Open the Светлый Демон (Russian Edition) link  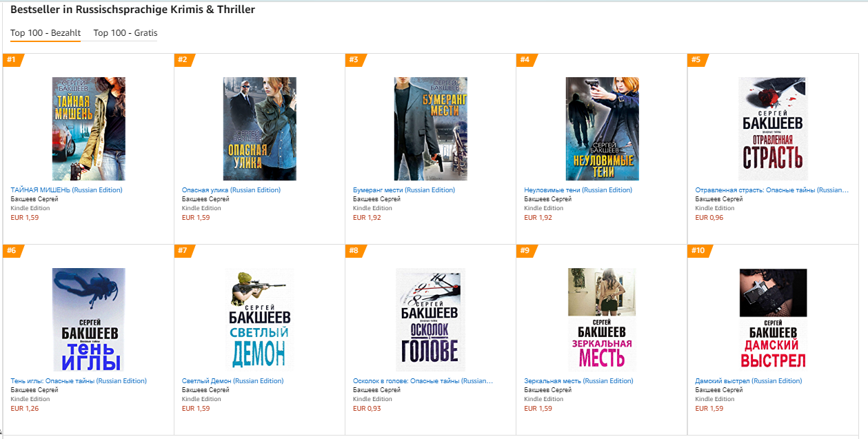pos(233,381)
